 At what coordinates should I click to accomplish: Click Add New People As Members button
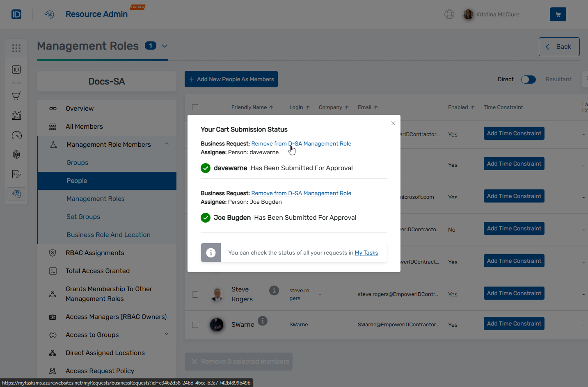pyautogui.click(x=231, y=79)
